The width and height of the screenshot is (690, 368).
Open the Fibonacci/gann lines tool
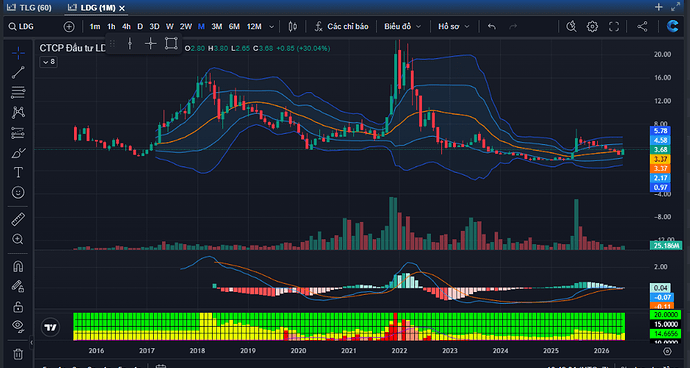click(x=18, y=92)
